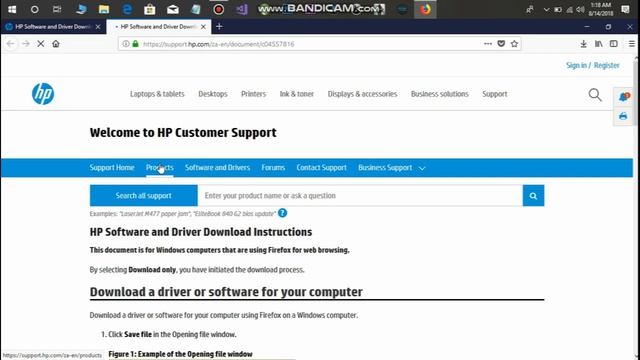Bookmark this page with the star
Screen dimensions: 640x360
514,44
